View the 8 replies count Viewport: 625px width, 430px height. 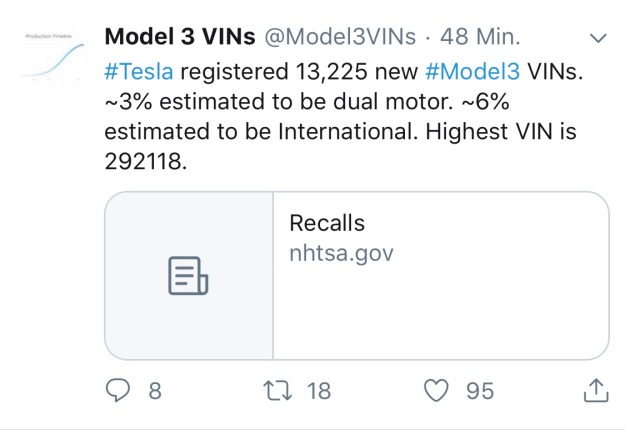point(154,391)
